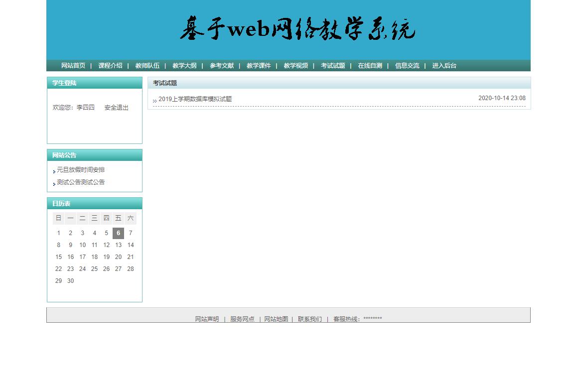Open the 网站声明 footer link
The image size is (575, 392).
[207, 318]
